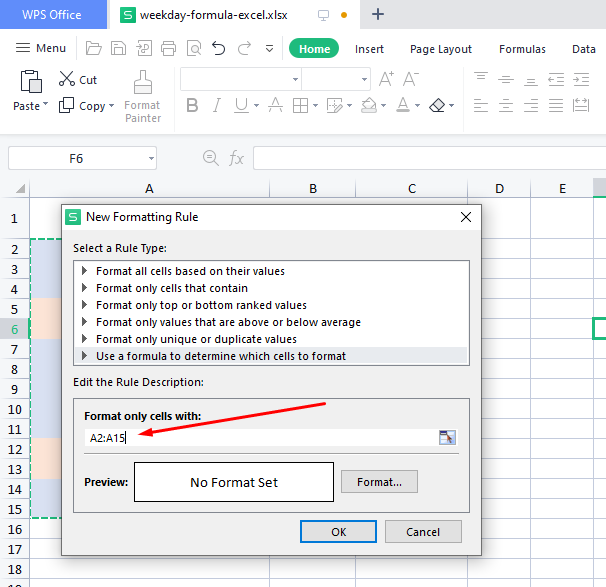Select the Home ribbon tab

(314, 49)
